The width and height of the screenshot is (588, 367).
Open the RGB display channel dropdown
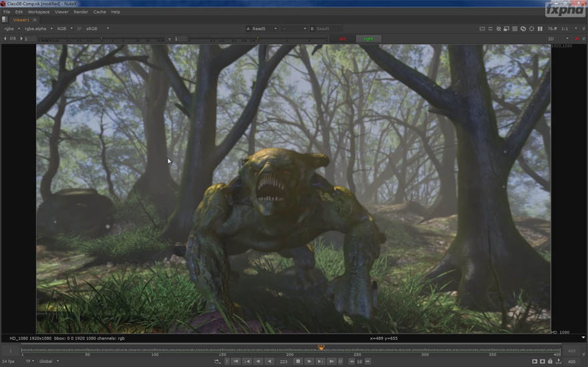[65, 29]
